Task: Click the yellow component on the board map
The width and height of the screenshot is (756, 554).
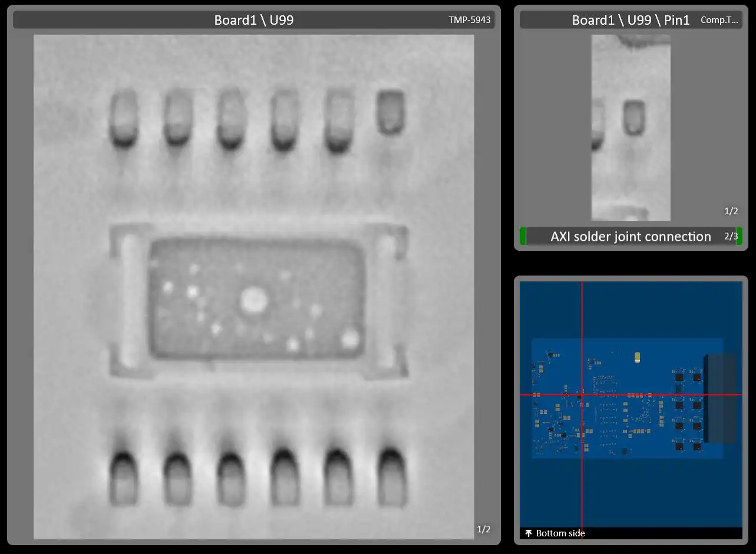Action: click(x=637, y=357)
